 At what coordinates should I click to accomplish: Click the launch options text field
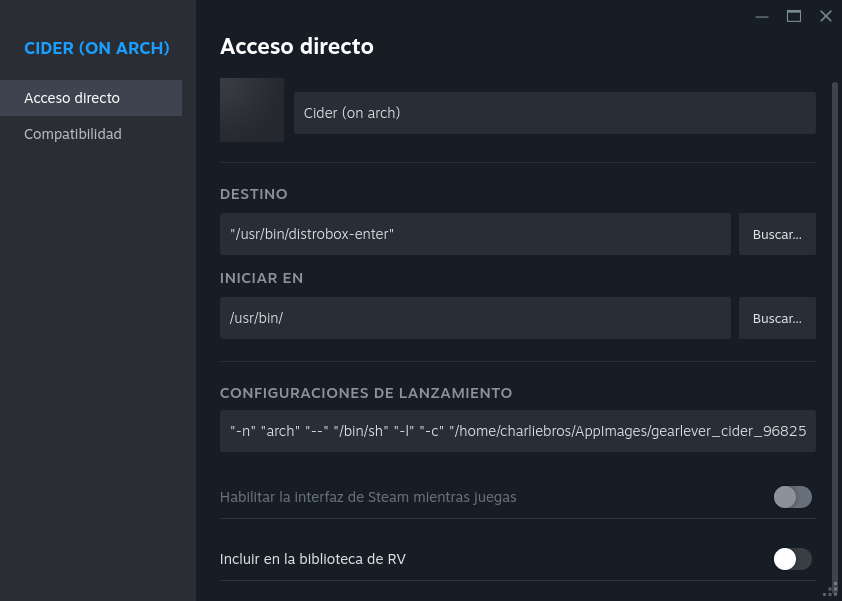pyautogui.click(x=518, y=431)
